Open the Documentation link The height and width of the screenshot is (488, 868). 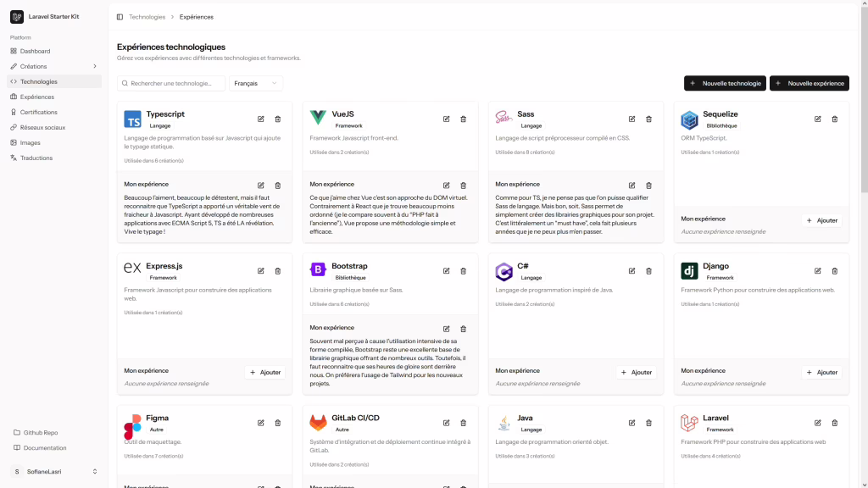[53, 448]
